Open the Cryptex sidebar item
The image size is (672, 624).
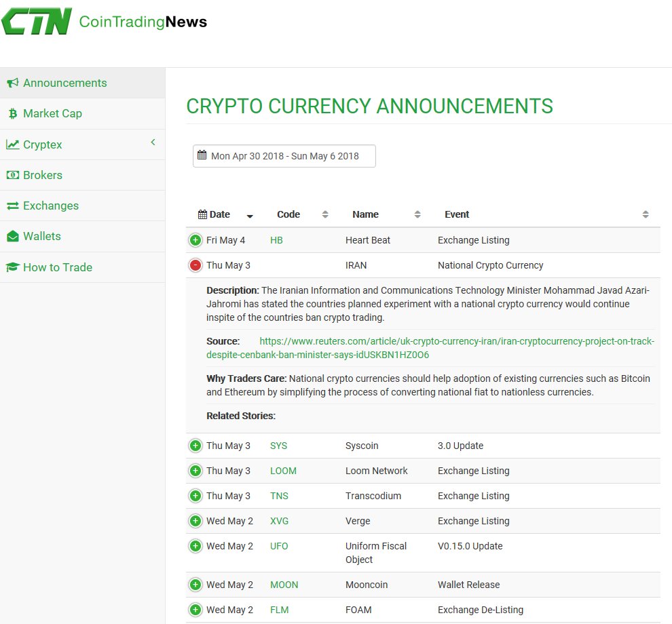[x=82, y=144]
